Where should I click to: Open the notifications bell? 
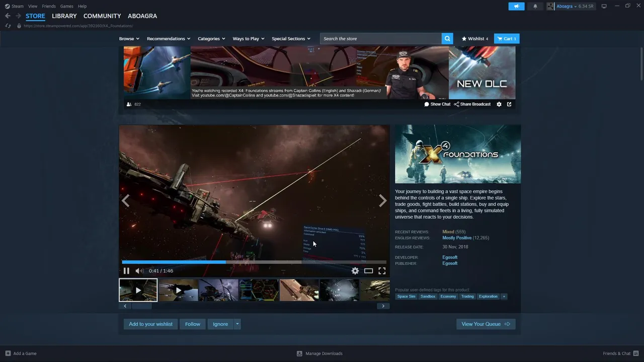[535, 6]
